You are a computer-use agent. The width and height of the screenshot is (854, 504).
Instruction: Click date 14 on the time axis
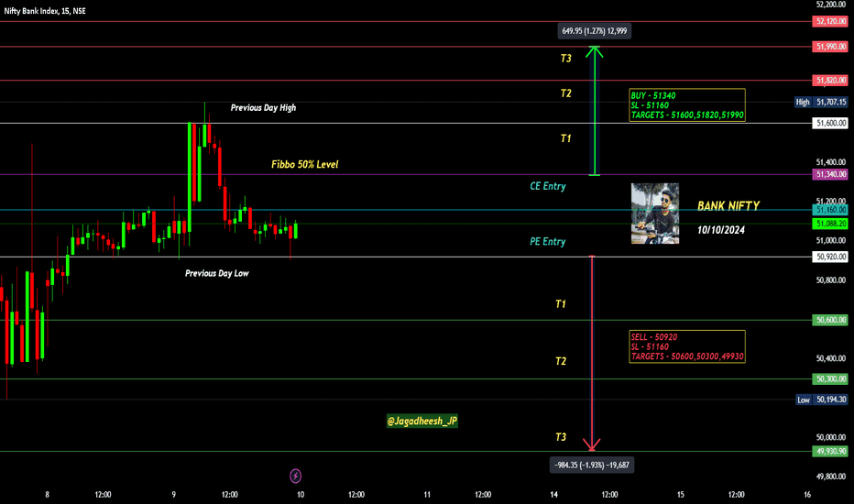553,495
